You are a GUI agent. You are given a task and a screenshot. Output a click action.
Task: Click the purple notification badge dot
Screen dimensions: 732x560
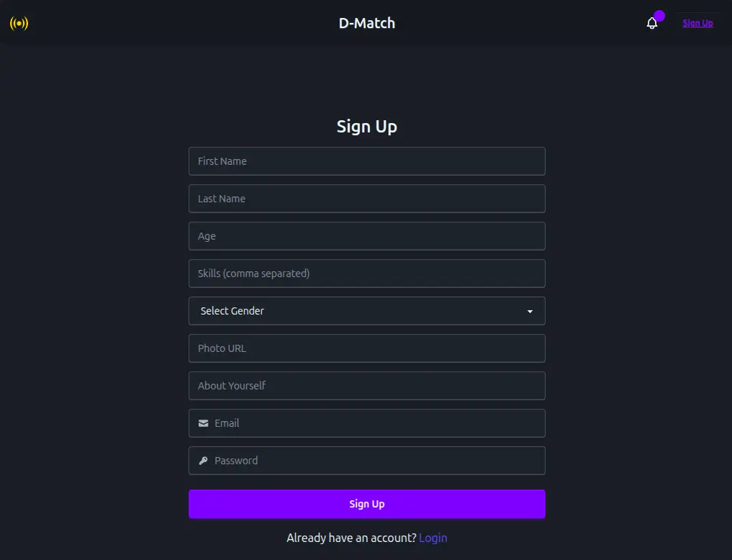click(659, 16)
